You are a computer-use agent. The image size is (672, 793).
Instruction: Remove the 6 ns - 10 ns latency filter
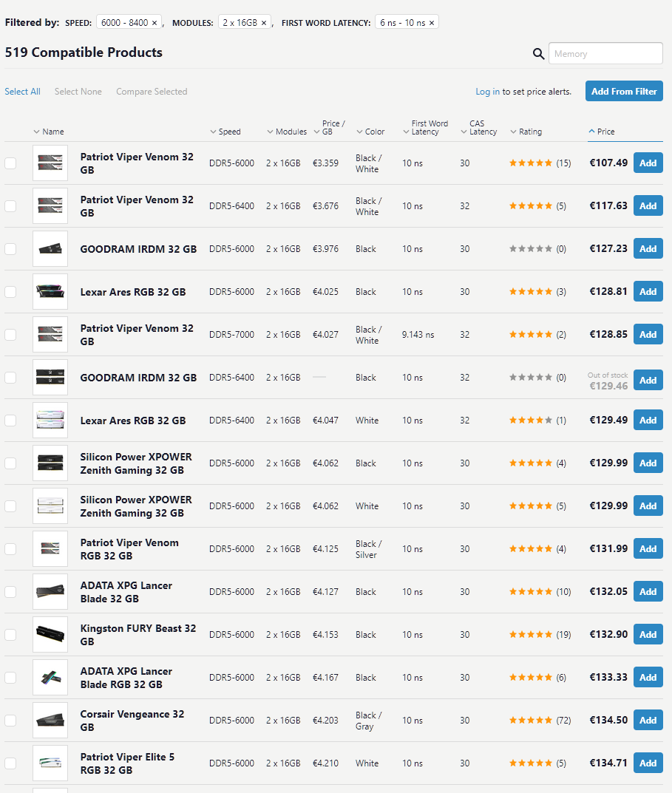pyautogui.click(x=432, y=23)
